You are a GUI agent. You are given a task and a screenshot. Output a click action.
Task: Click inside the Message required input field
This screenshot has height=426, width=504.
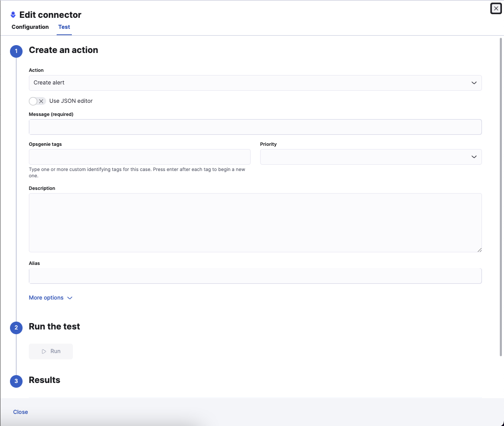(x=255, y=126)
